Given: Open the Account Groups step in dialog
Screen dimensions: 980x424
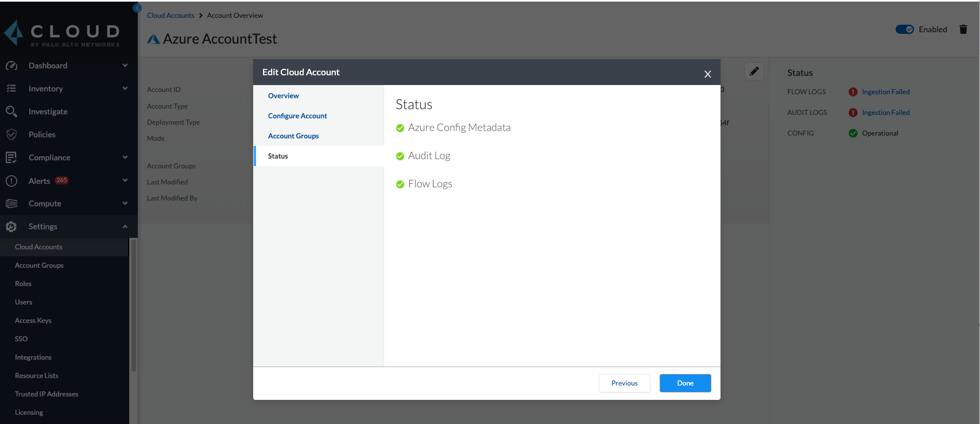Looking at the screenshot, I should (293, 136).
